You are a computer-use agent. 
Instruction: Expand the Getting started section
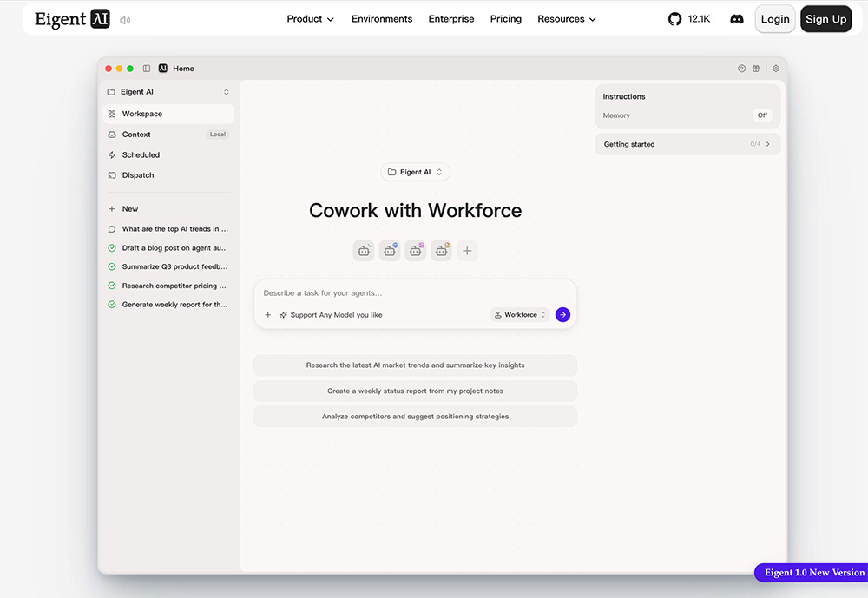(687, 144)
